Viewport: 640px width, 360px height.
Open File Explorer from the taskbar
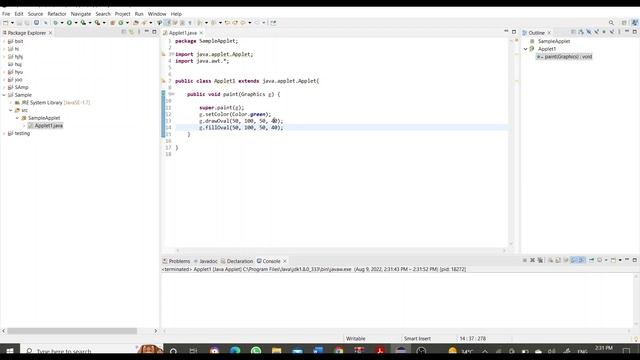point(276,351)
